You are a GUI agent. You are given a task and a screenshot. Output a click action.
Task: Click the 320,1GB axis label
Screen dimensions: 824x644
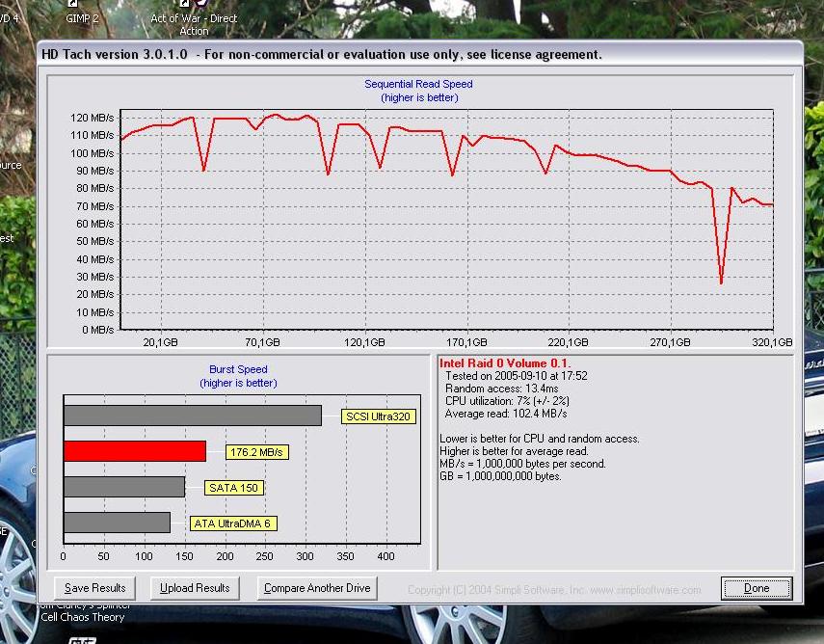772,342
